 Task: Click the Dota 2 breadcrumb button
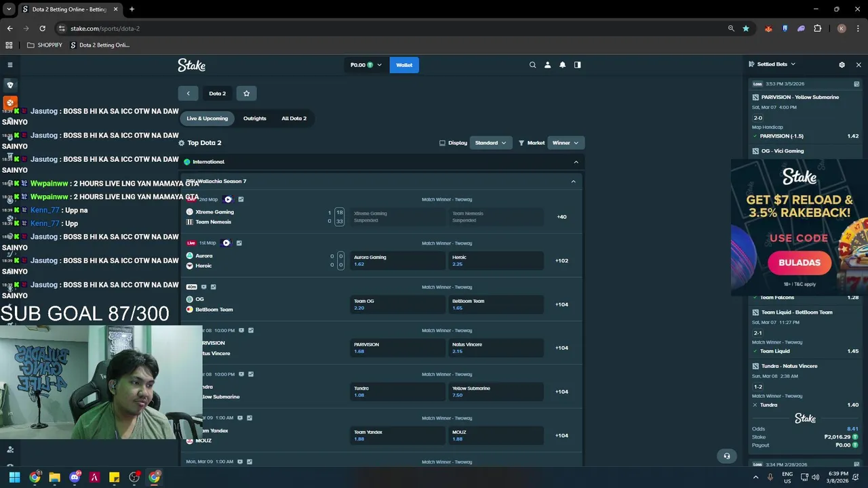217,94
